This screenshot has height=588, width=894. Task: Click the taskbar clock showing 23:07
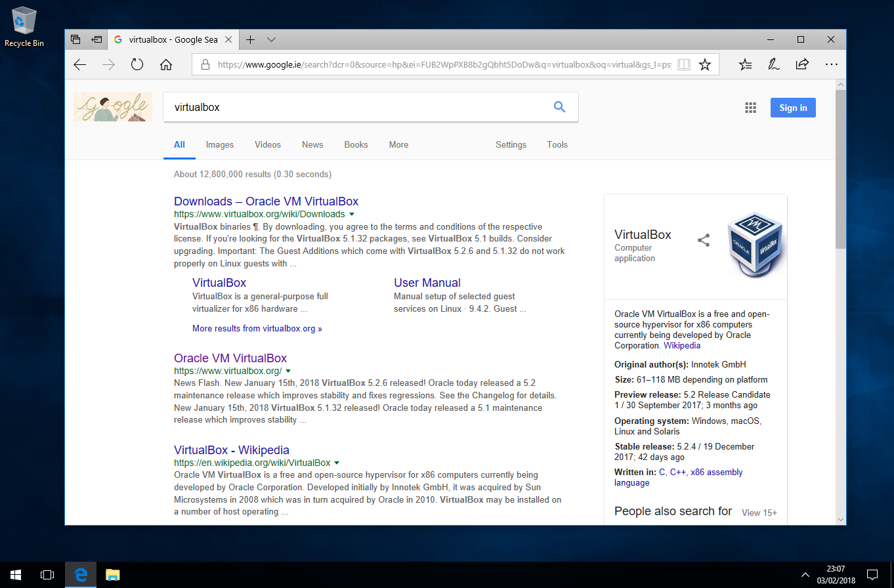click(835, 575)
